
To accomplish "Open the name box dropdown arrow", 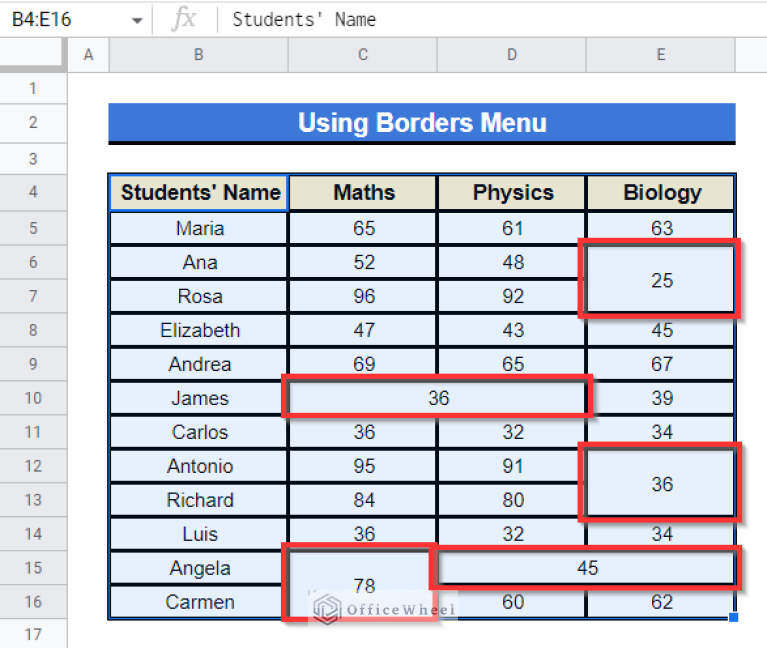I will (x=137, y=20).
